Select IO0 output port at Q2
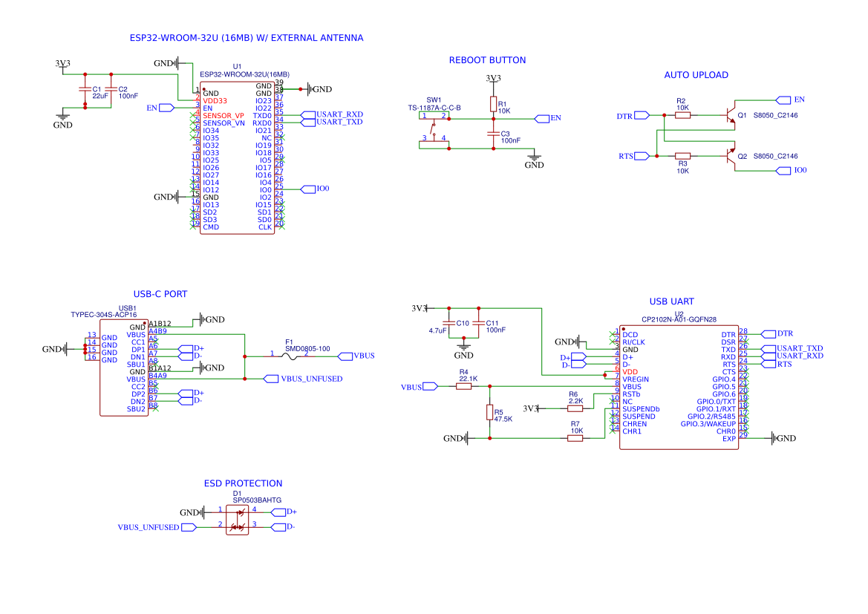This screenshot has width=868, height=614. 792,171
